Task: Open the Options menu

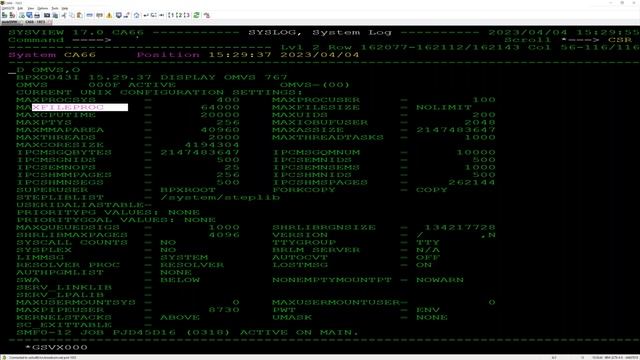Action: pyautogui.click(x=42, y=8)
